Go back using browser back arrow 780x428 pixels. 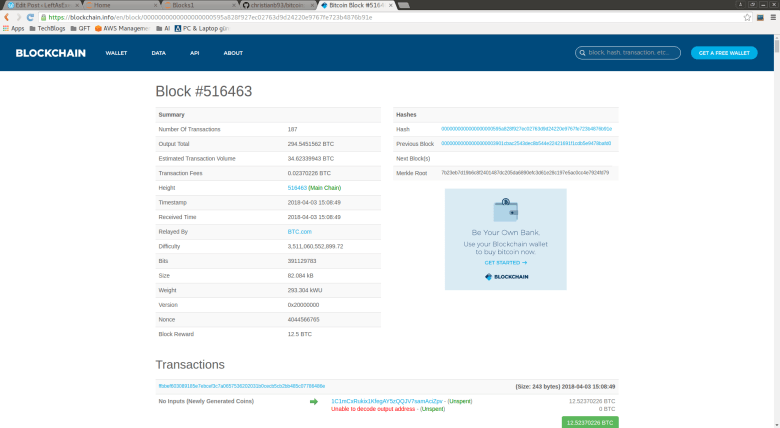tap(6, 17)
